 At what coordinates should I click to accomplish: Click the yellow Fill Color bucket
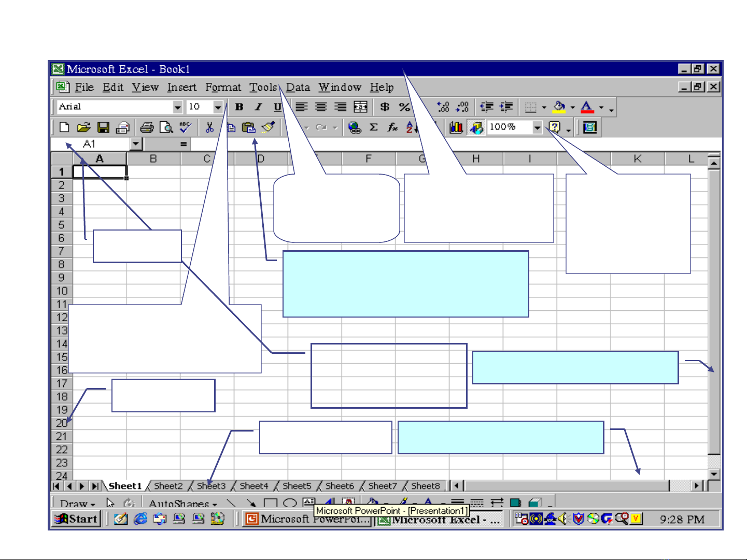559,107
